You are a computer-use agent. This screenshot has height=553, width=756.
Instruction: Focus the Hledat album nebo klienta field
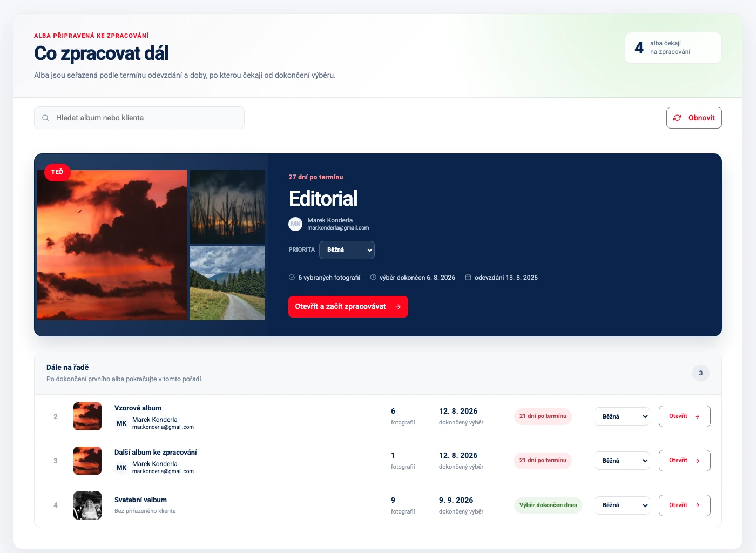(x=139, y=118)
